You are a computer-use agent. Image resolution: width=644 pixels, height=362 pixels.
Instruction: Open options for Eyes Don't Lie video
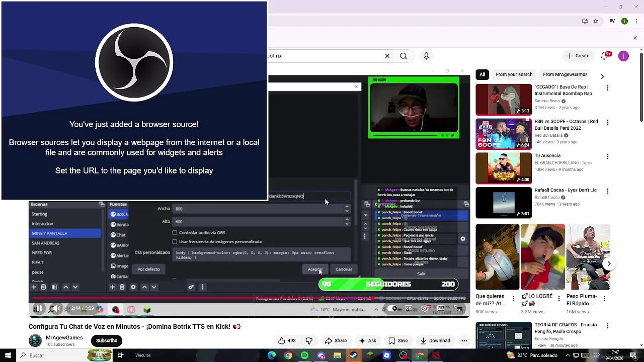[608, 191]
